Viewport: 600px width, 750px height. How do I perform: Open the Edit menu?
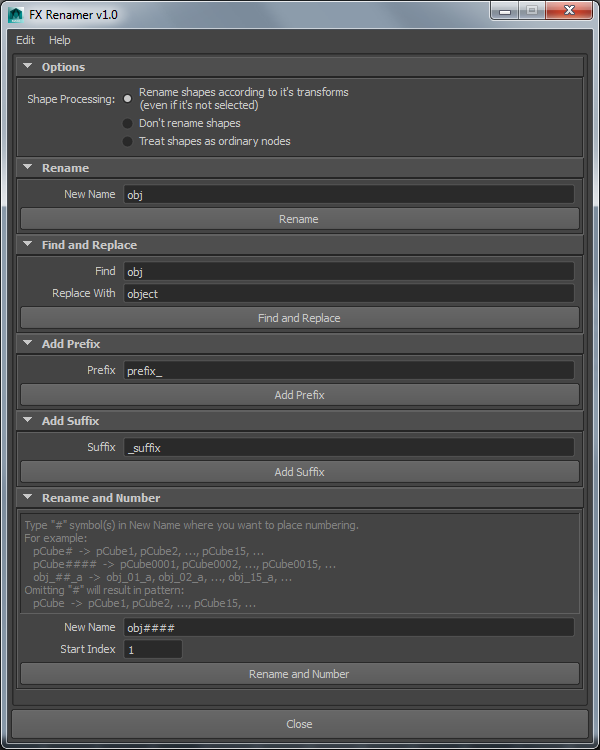tap(25, 40)
